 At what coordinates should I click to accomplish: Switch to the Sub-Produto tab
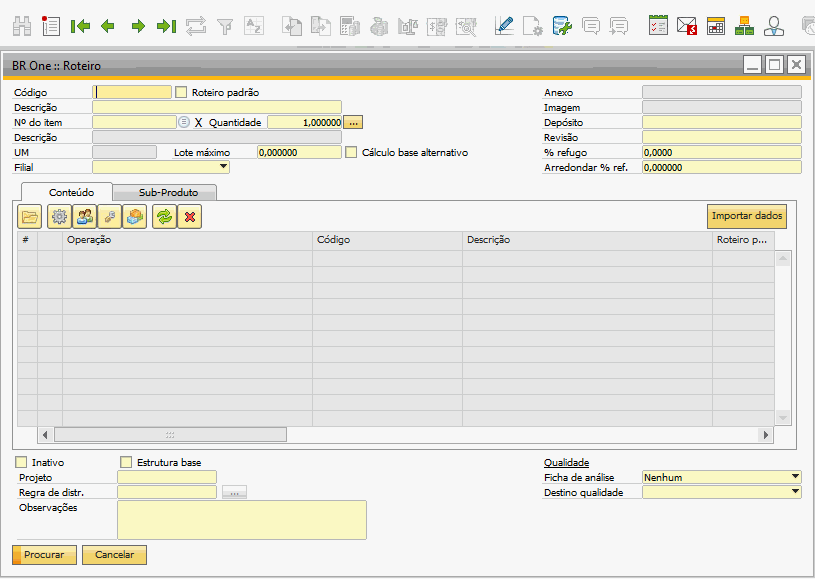(x=167, y=192)
